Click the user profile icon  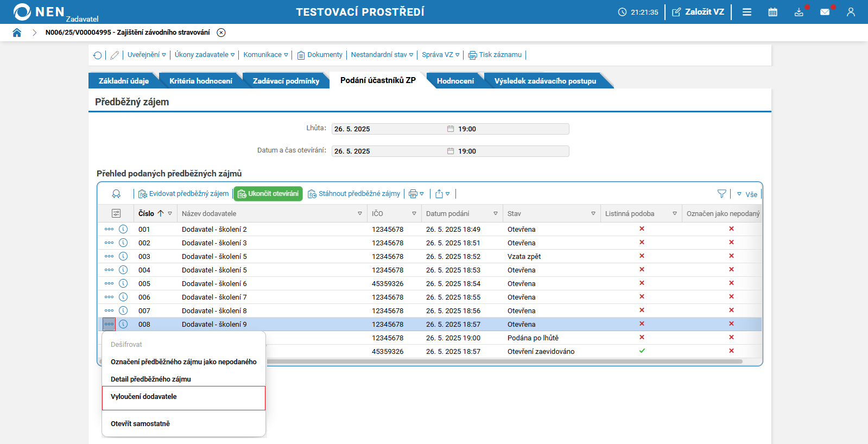851,12
